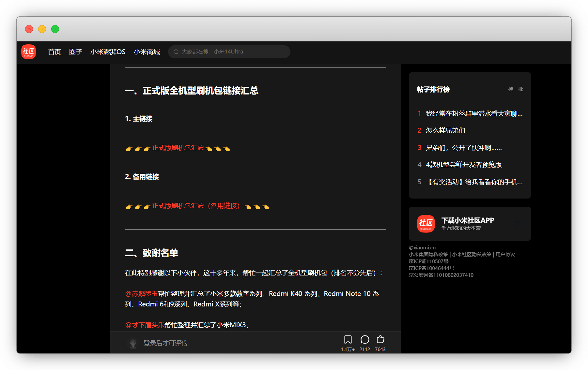Open the 首页 navigation tab

(54, 52)
